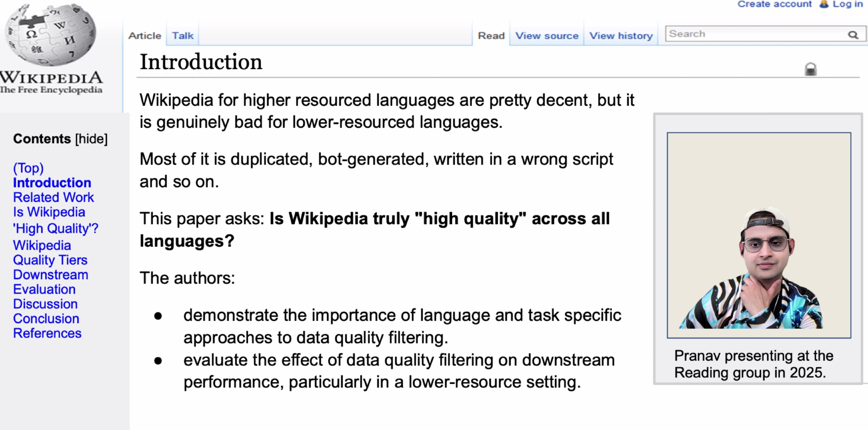Viewport: 868px width, 430px height.
Task: Click the presenter photo thumbnail
Action: 759,235
